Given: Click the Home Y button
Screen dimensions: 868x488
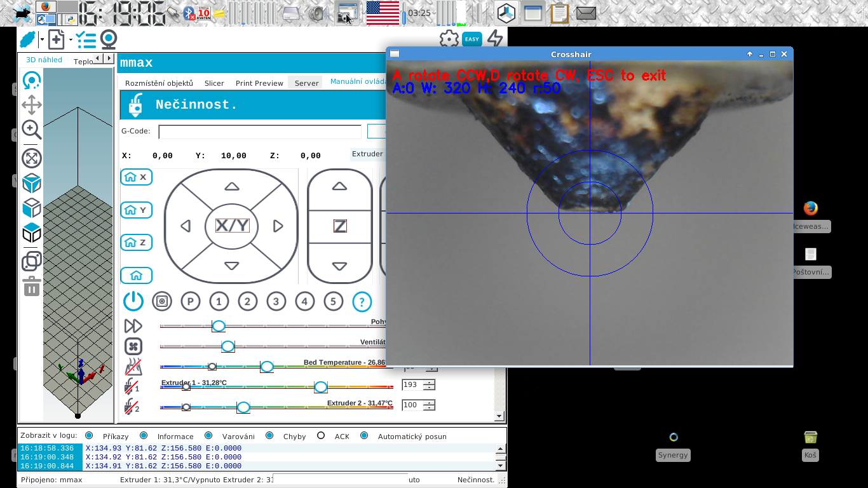Looking at the screenshot, I should tap(137, 210).
